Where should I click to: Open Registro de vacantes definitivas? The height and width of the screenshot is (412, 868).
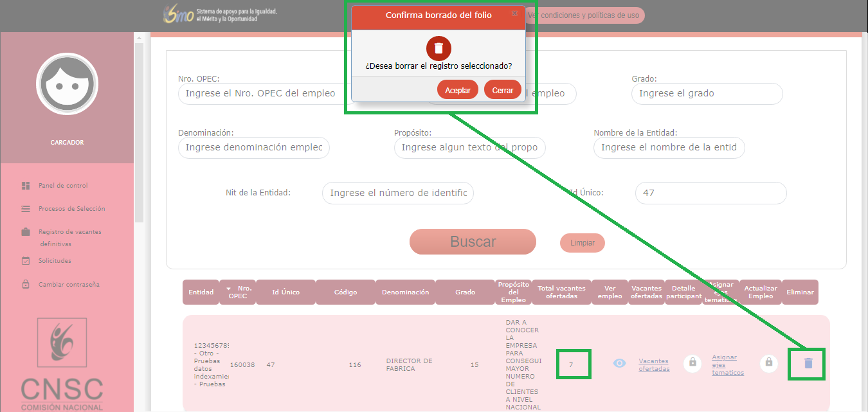click(69, 232)
